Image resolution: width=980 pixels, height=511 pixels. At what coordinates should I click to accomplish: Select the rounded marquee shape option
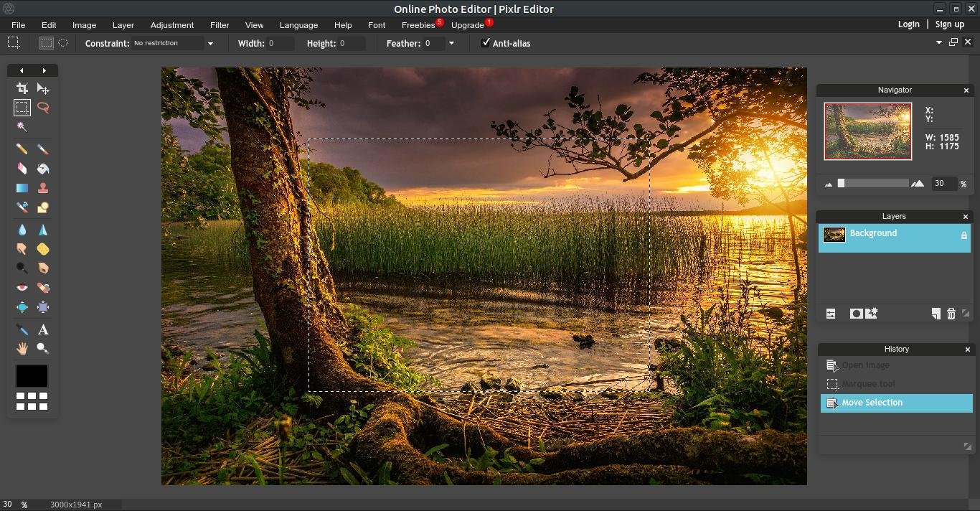click(x=63, y=43)
